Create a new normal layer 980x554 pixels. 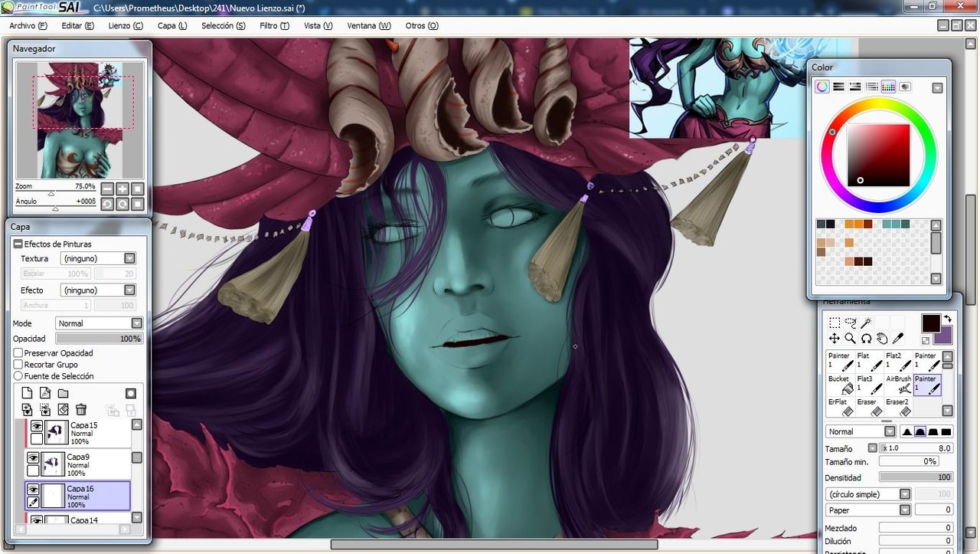coord(28,393)
